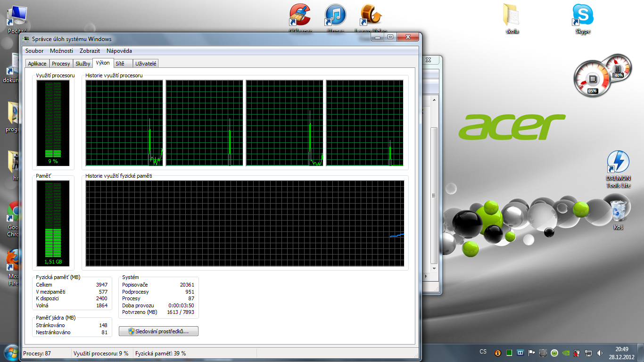Open the orange info tray icon
This screenshot has height=362, width=644.
click(497, 353)
